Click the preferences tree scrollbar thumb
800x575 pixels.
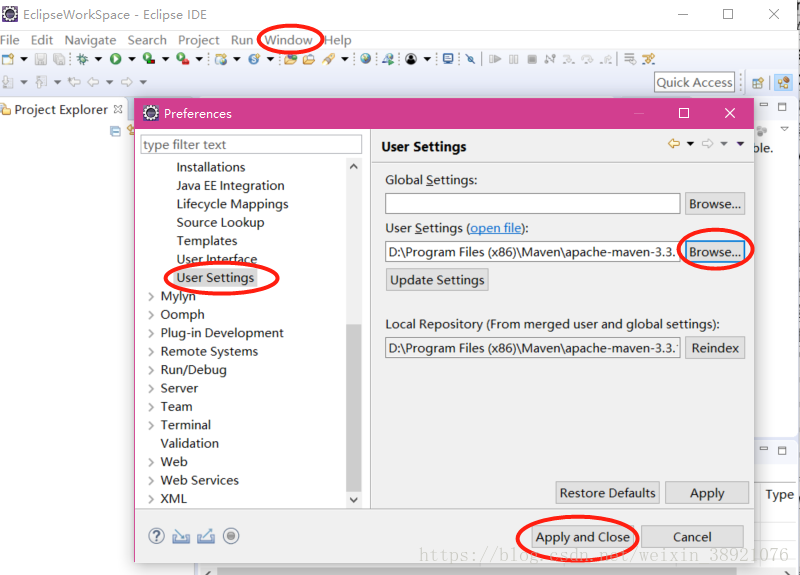[354, 407]
